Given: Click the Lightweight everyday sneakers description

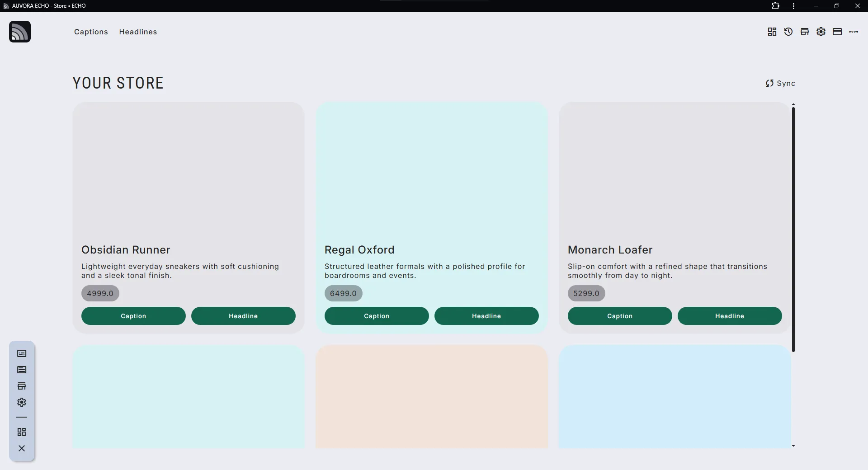Looking at the screenshot, I should pos(180,271).
